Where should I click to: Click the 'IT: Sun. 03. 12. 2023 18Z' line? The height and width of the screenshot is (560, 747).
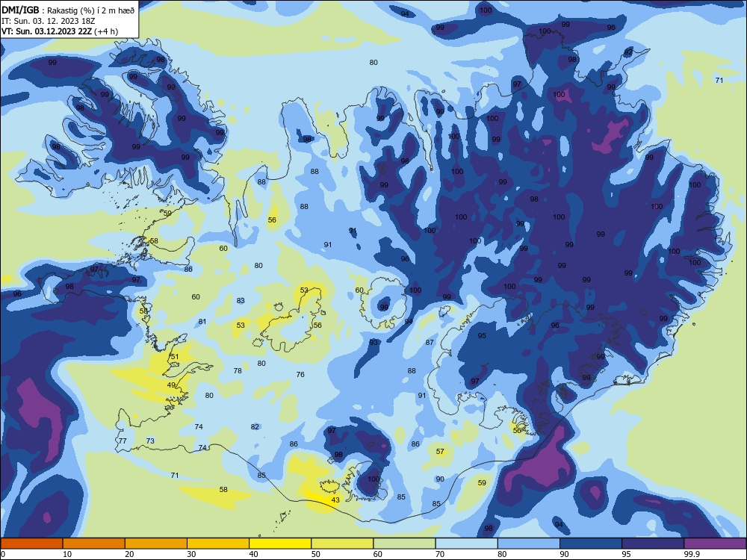49,21
